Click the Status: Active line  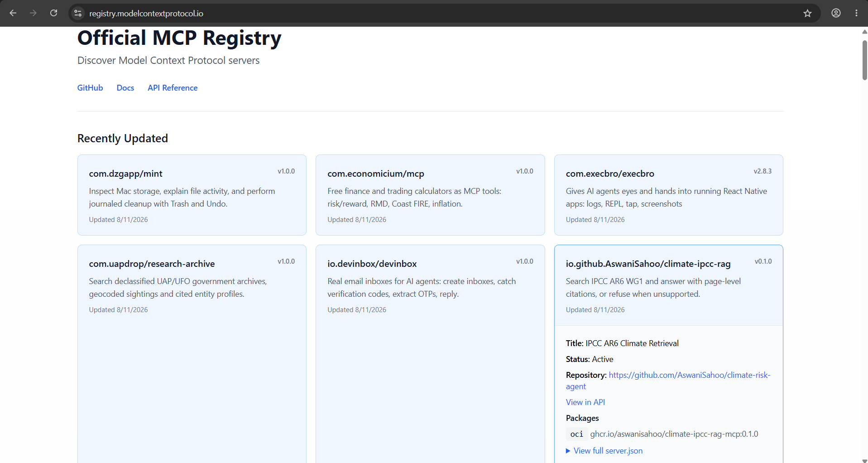[x=590, y=359]
